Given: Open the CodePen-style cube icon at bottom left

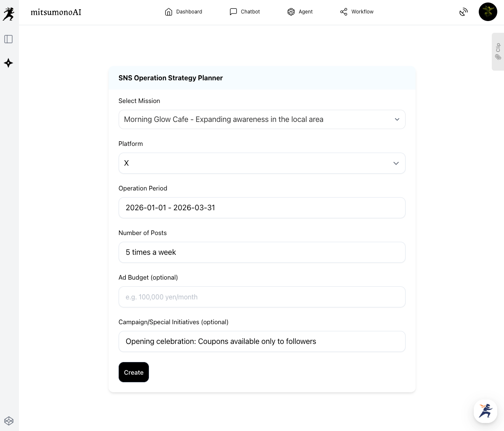Looking at the screenshot, I should tap(9, 420).
